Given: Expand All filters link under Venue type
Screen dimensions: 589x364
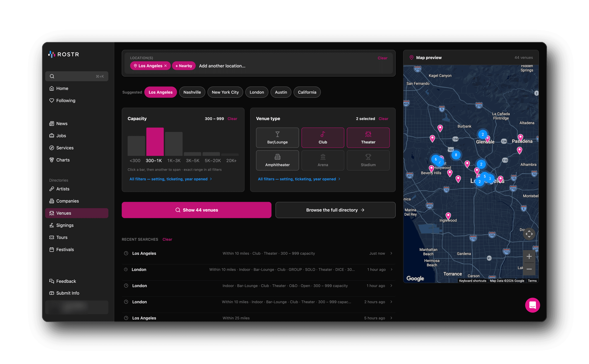Looking at the screenshot, I should [299, 179].
